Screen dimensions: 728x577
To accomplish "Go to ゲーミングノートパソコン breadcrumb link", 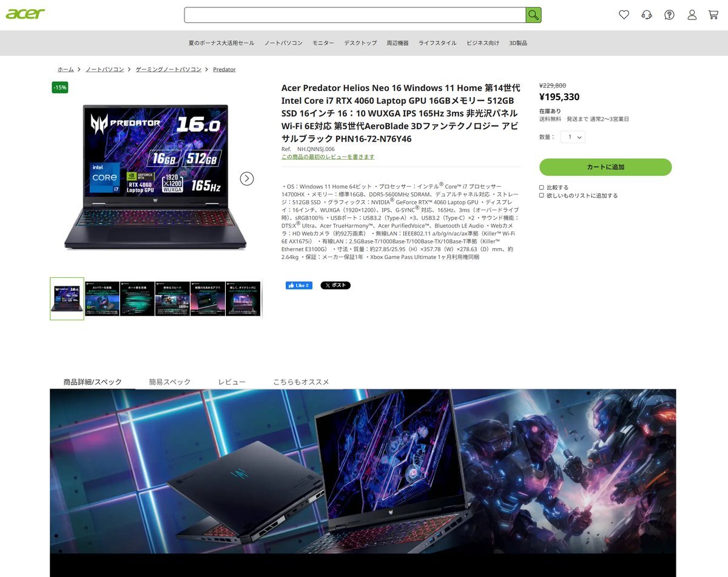I will pos(169,70).
